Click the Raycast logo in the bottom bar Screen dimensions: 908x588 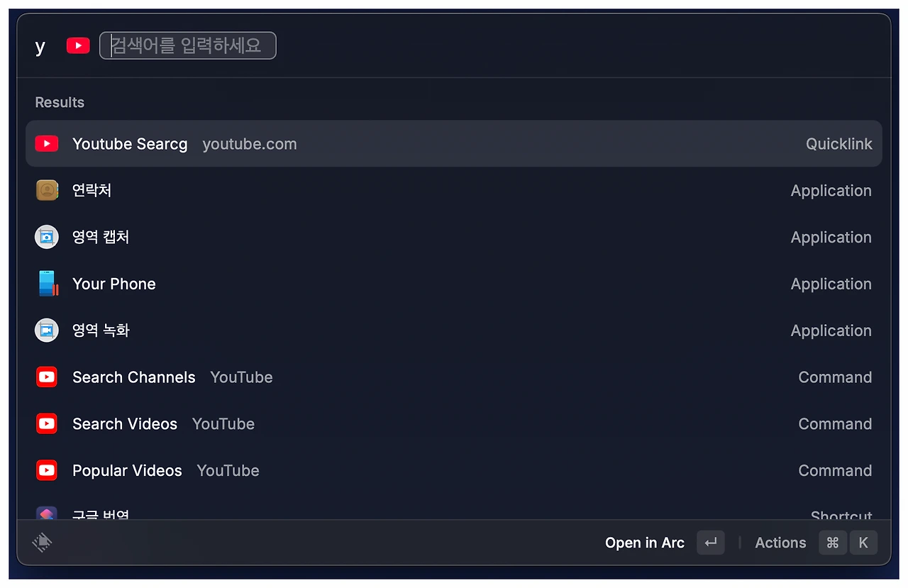tap(43, 543)
